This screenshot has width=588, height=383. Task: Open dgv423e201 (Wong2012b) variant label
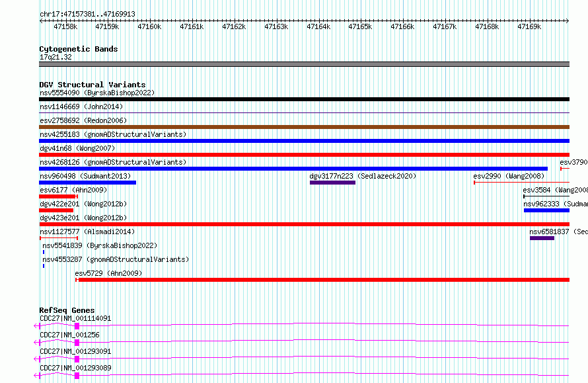[83, 218]
